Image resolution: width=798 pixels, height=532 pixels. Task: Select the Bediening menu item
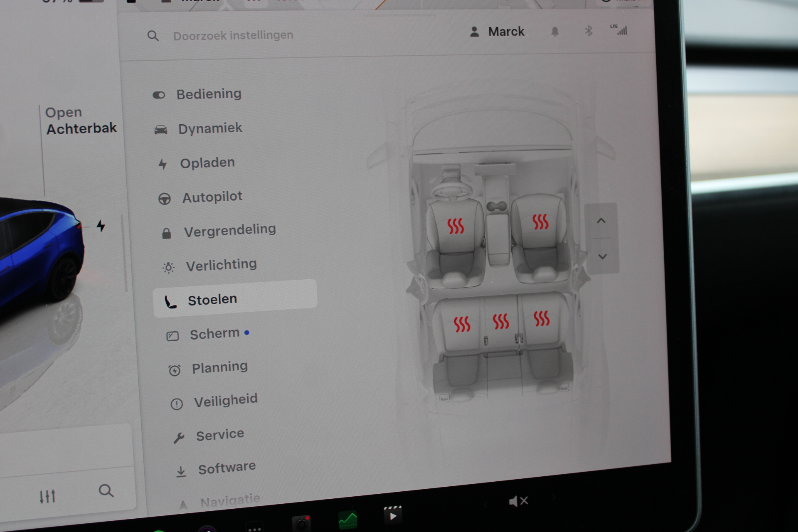[208, 94]
